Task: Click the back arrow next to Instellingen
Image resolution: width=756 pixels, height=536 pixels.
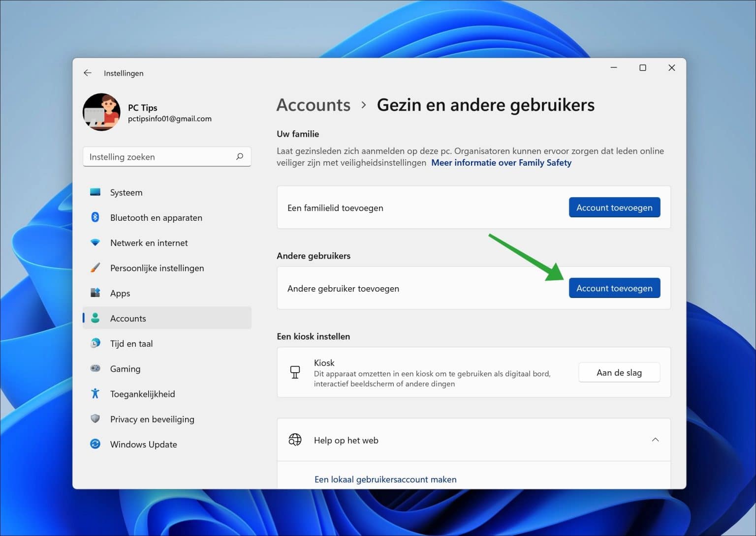Action: (87, 73)
